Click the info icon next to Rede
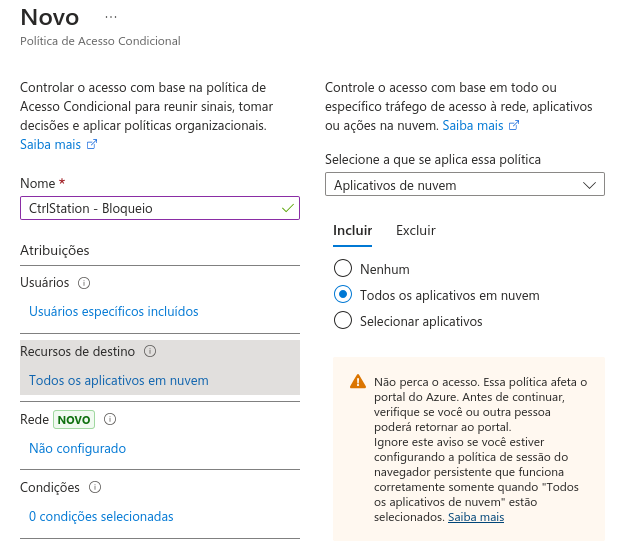 (x=111, y=420)
